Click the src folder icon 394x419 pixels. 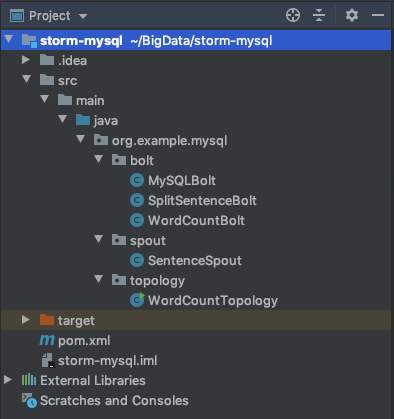(x=47, y=80)
